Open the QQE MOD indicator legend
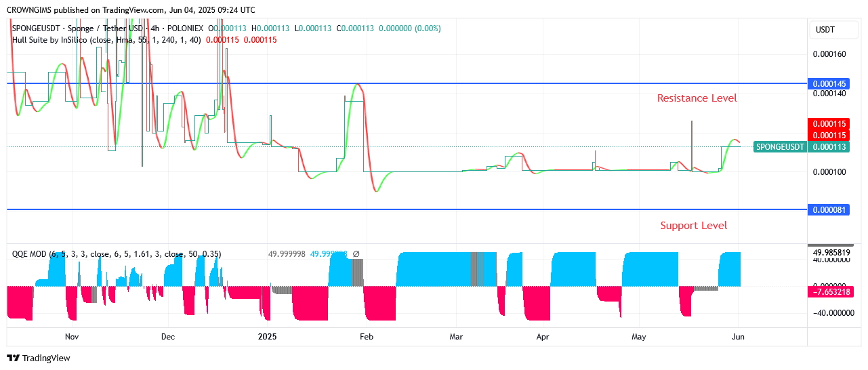Viewport: 868px width, 370px height. click(x=29, y=254)
